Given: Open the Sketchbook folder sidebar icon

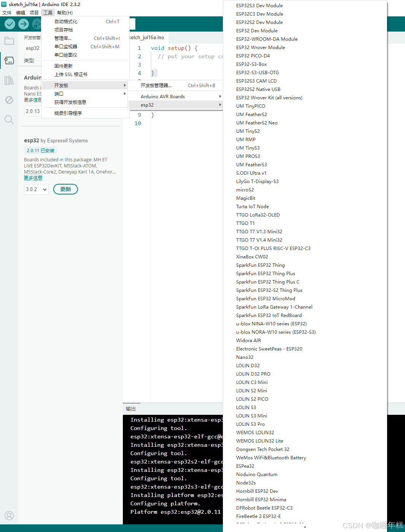Looking at the screenshot, I should (9, 41).
